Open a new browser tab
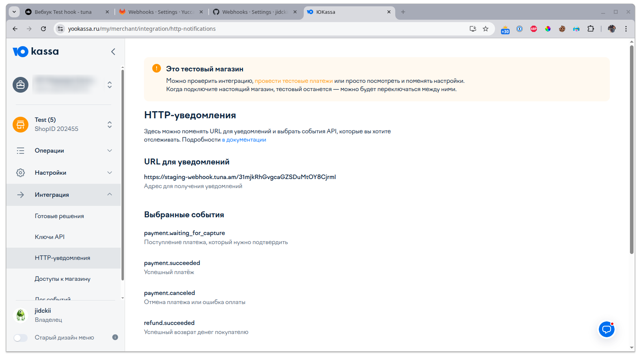Viewport: 641px width, 364px height. (403, 12)
